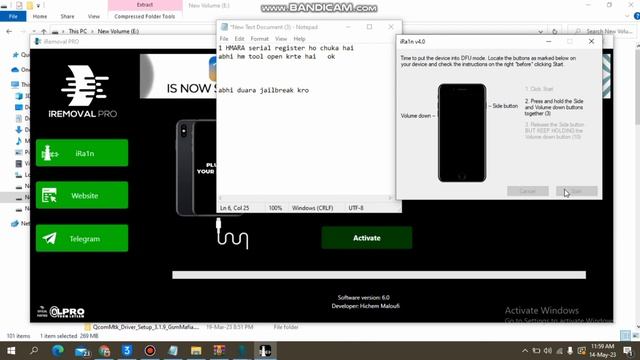
Task: Open the recent locations dropdown arrow
Action: pyautogui.click(x=33, y=31)
